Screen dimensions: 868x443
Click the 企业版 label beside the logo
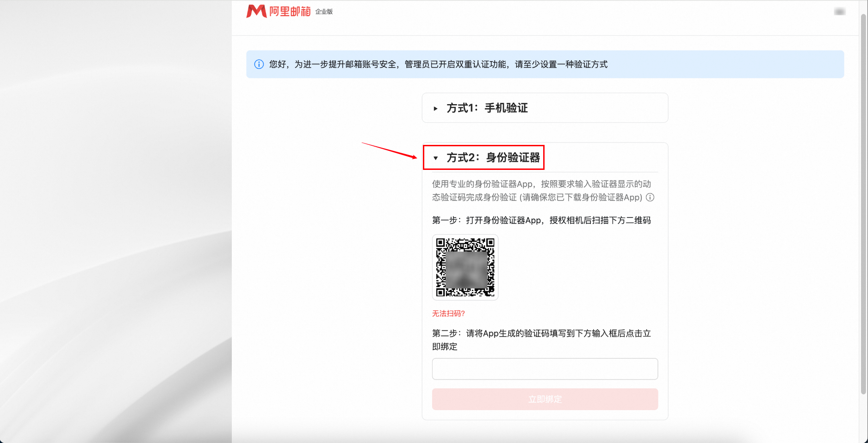tap(324, 12)
